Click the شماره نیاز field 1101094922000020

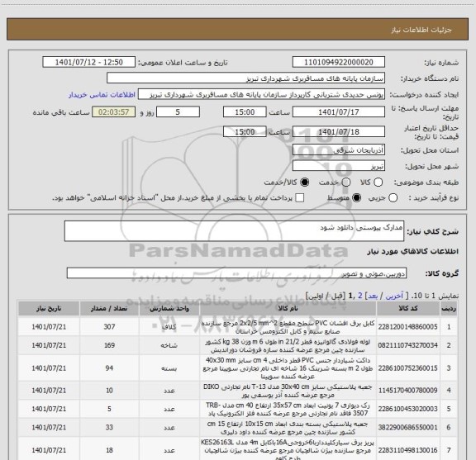pos(339,62)
